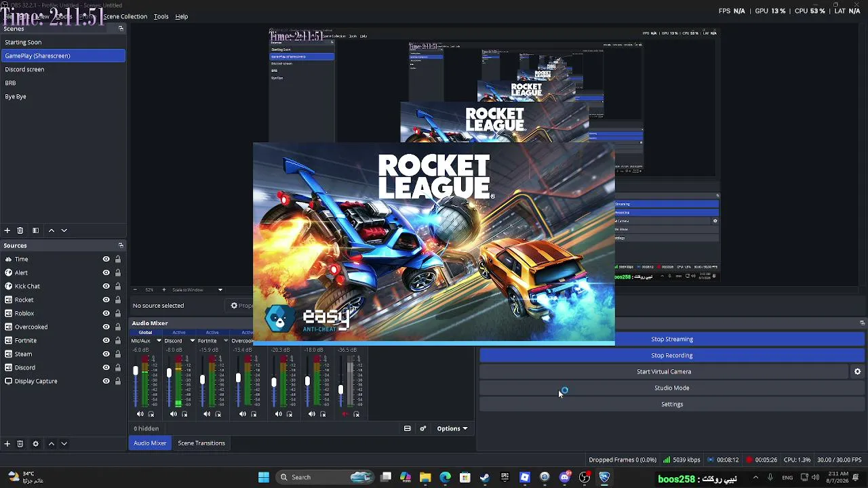Toggle monitoring headphones for Mic/Aux

point(151,414)
